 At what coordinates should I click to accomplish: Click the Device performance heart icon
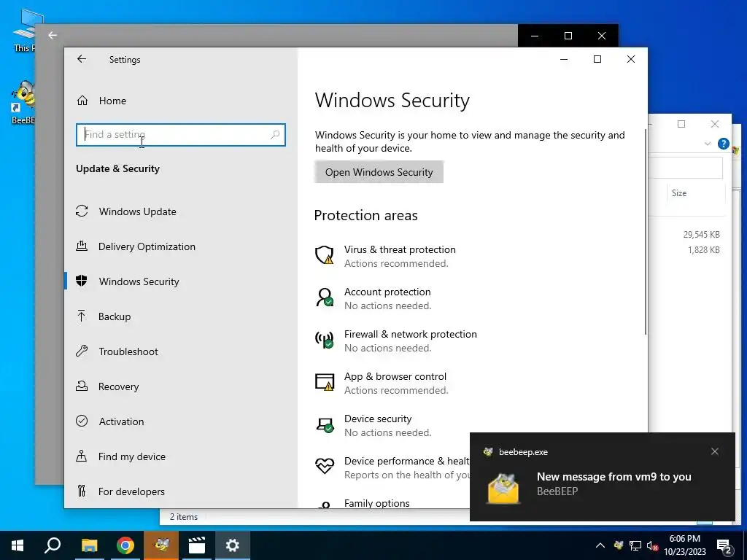(x=325, y=465)
